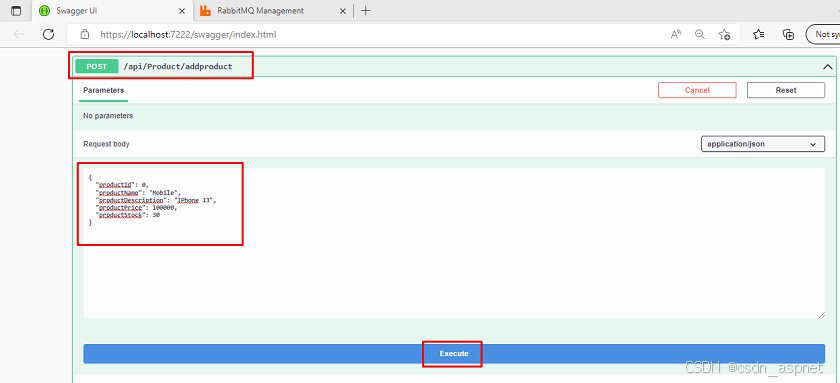This screenshot has width=840, height=383.
Task: Open a new browser tab
Action: (366, 11)
